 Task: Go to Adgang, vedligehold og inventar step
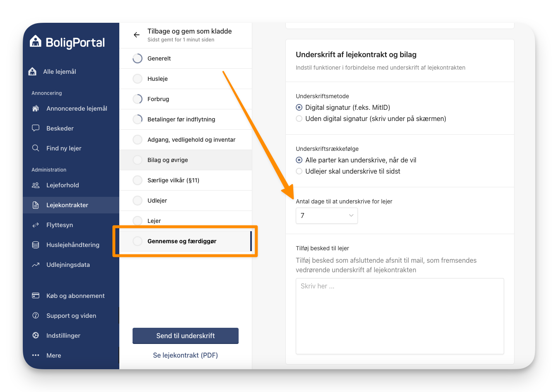click(186, 140)
